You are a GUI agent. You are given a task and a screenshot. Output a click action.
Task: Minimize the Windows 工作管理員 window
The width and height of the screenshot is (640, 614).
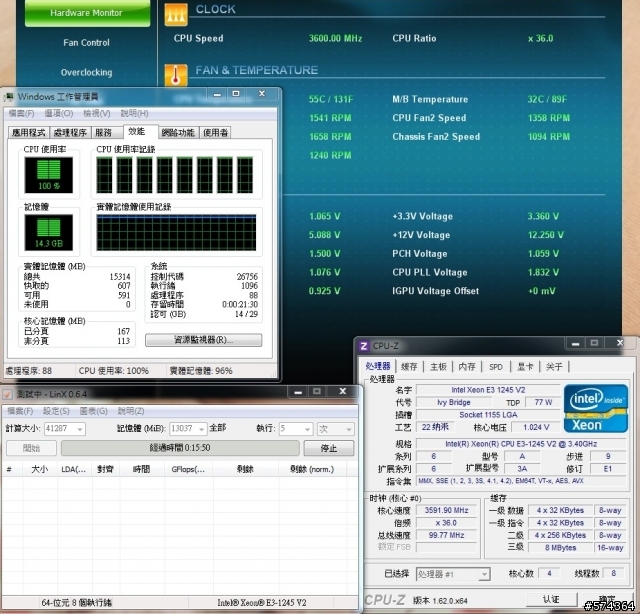(x=217, y=94)
